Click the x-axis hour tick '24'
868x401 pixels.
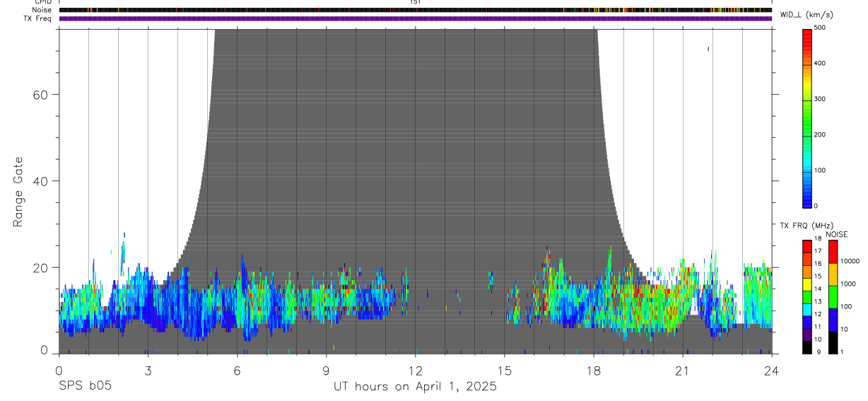point(771,370)
